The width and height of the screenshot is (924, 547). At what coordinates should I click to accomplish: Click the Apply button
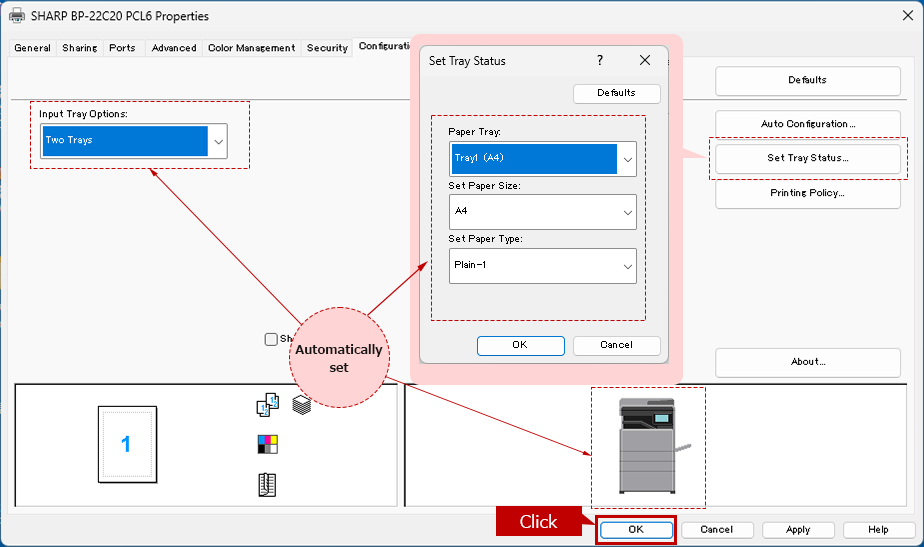tap(798, 529)
